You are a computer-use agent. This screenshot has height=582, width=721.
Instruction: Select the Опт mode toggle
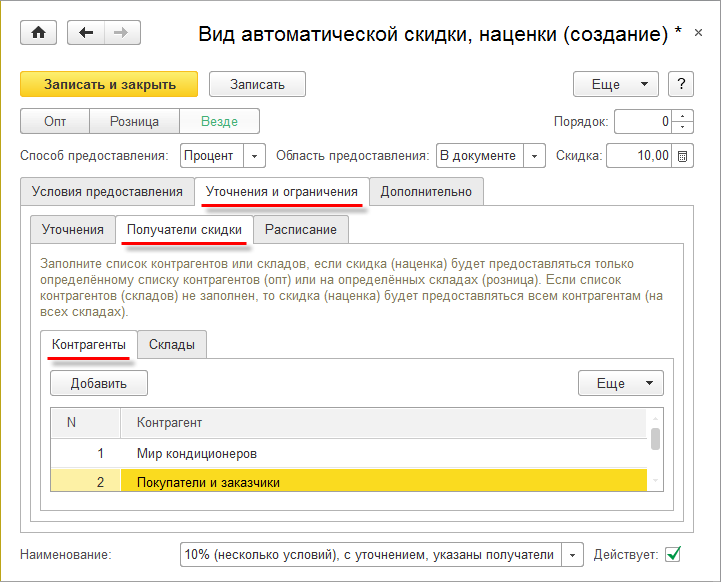coord(55,122)
